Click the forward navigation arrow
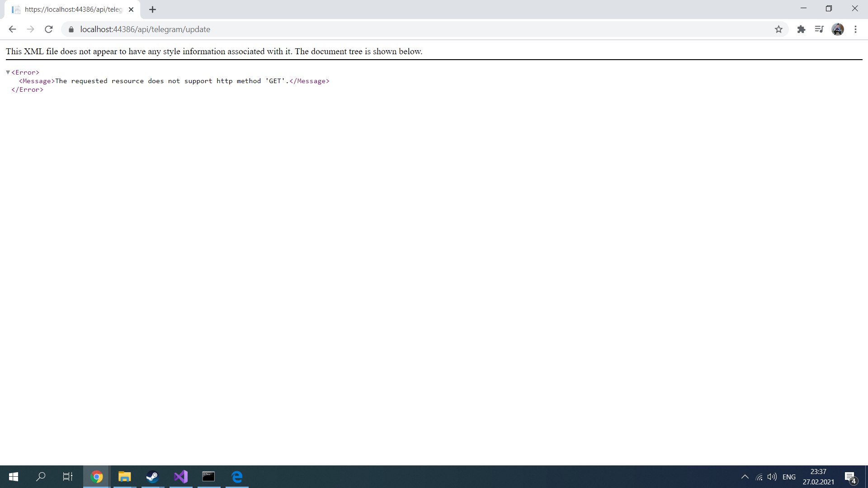Screen dimensions: 868x488 tap(30, 29)
